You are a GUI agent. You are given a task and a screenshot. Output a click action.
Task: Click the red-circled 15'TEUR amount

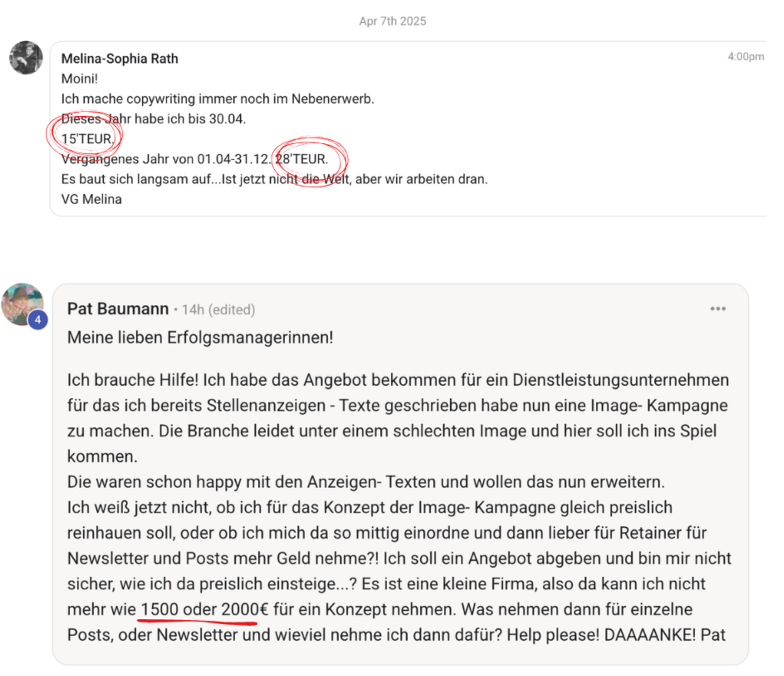click(x=87, y=139)
